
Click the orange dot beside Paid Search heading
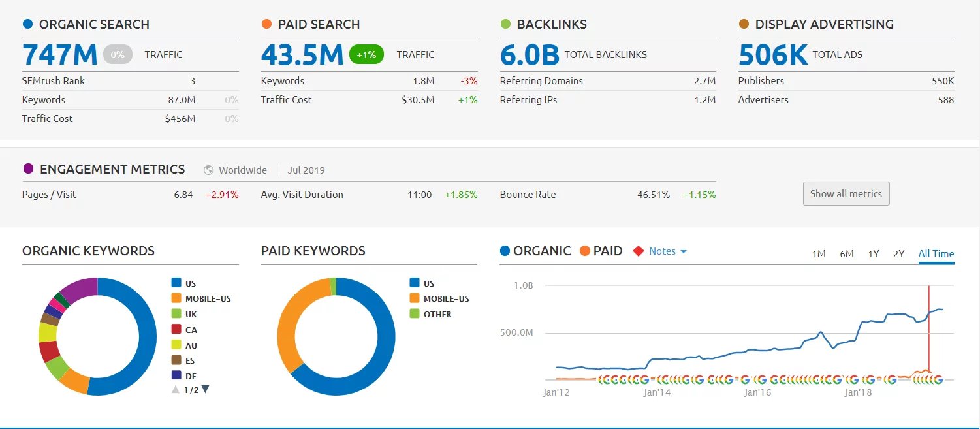tap(266, 24)
